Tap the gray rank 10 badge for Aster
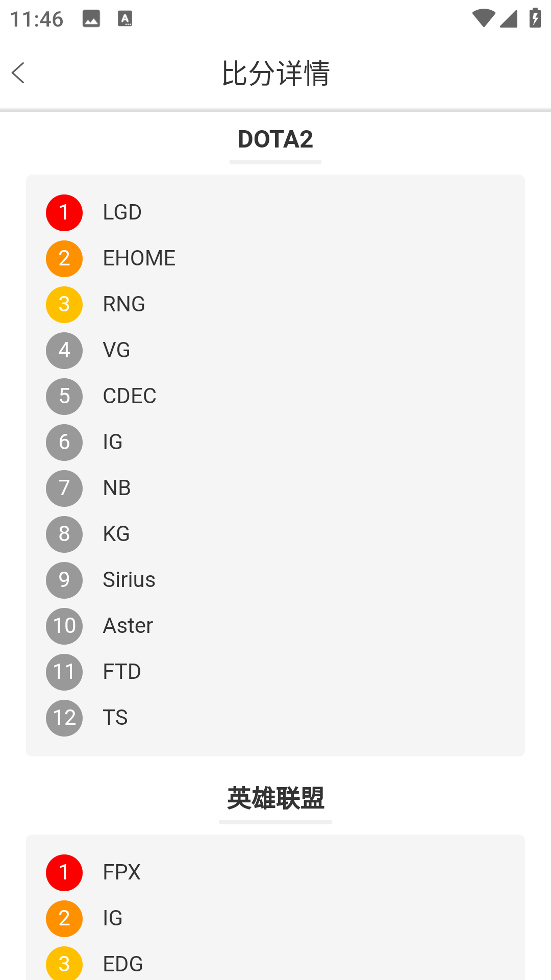This screenshot has width=551, height=980. click(64, 626)
